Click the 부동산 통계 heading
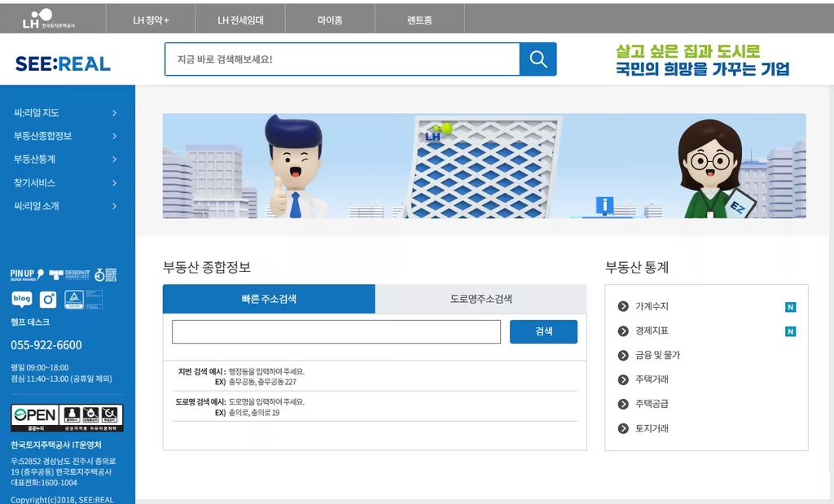The image size is (834, 504). [637, 267]
